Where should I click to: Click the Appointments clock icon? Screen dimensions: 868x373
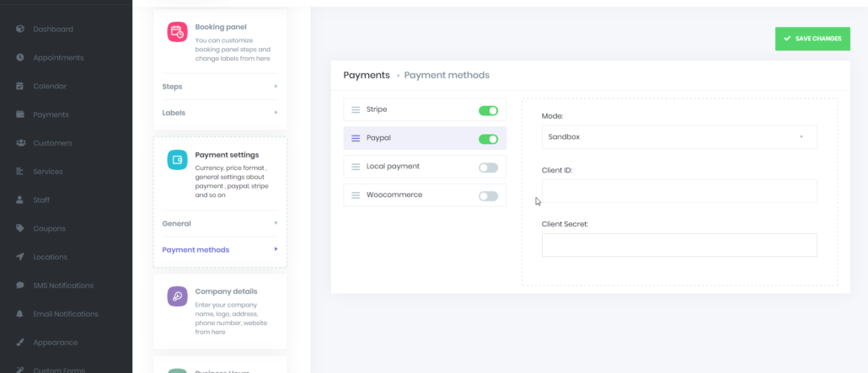[x=20, y=57]
